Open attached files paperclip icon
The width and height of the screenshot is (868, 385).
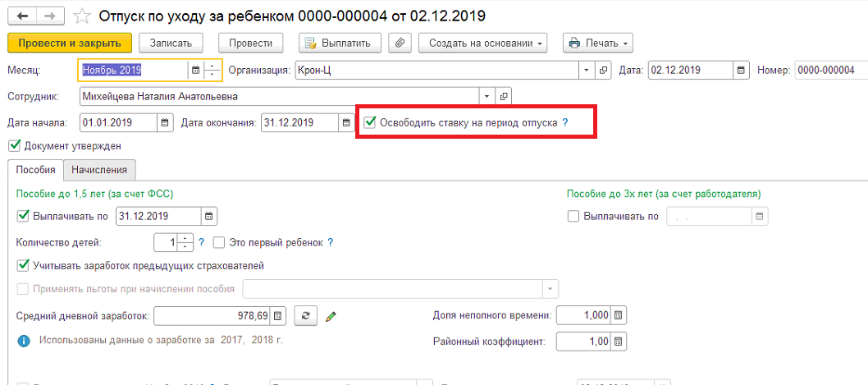click(x=399, y=43)
